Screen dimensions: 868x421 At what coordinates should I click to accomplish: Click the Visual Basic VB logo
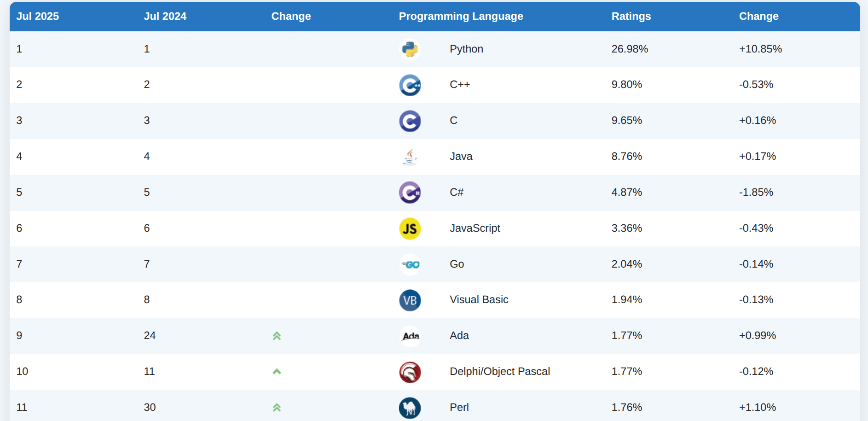[x=410, y=300]
